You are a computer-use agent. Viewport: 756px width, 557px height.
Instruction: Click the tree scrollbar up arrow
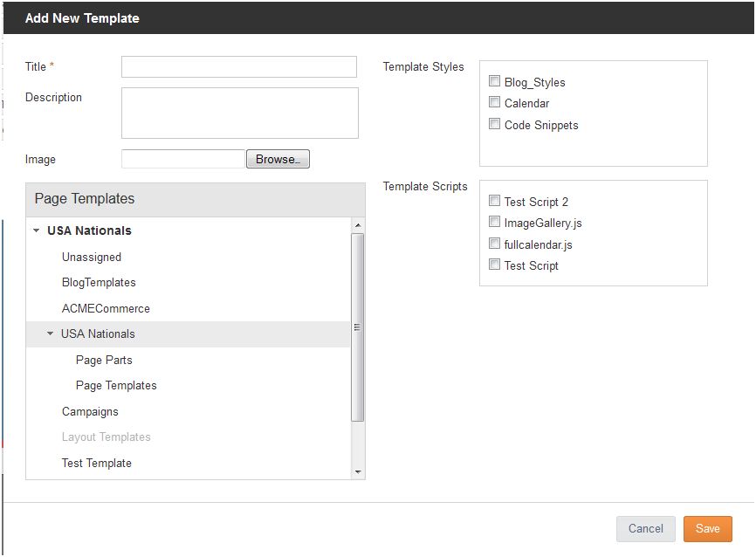[358, 225]
